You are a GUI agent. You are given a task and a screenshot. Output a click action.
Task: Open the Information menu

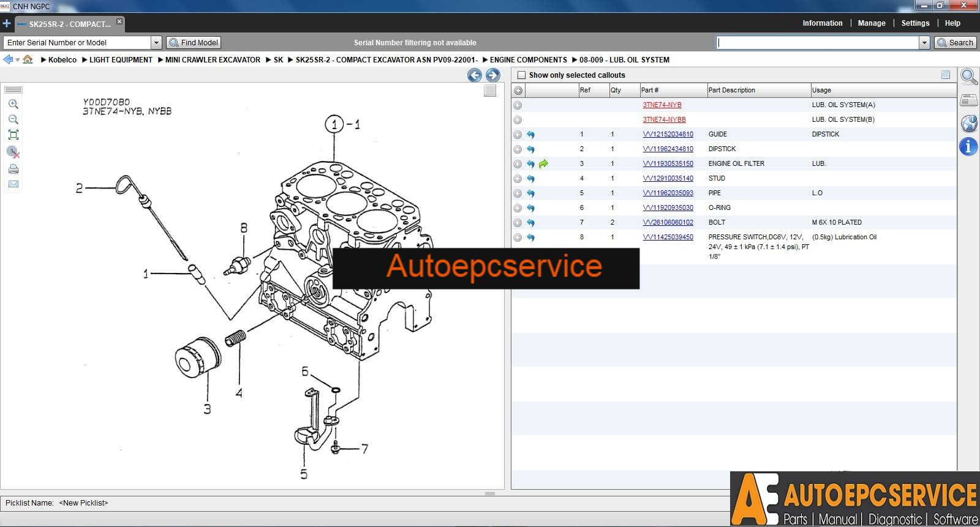[823, 23]
